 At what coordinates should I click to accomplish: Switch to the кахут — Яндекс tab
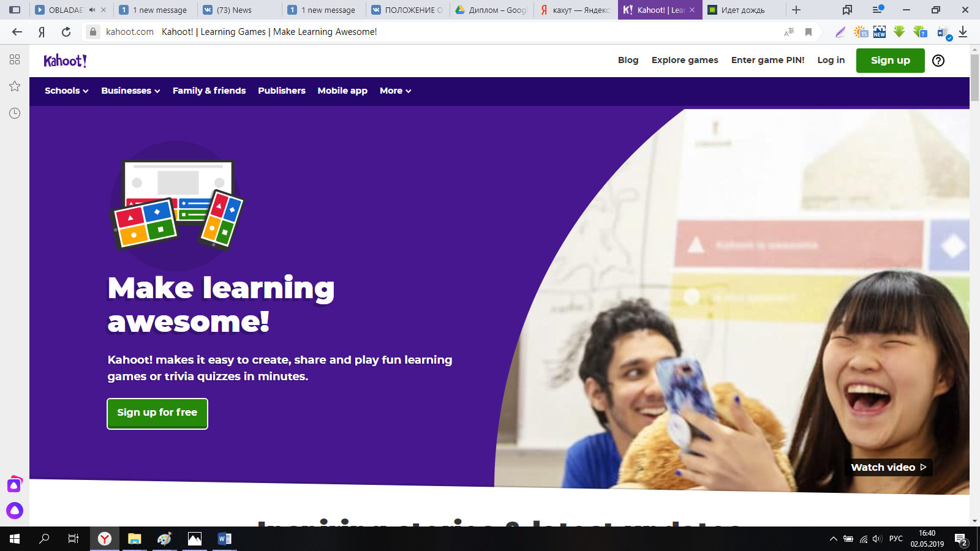576,10
